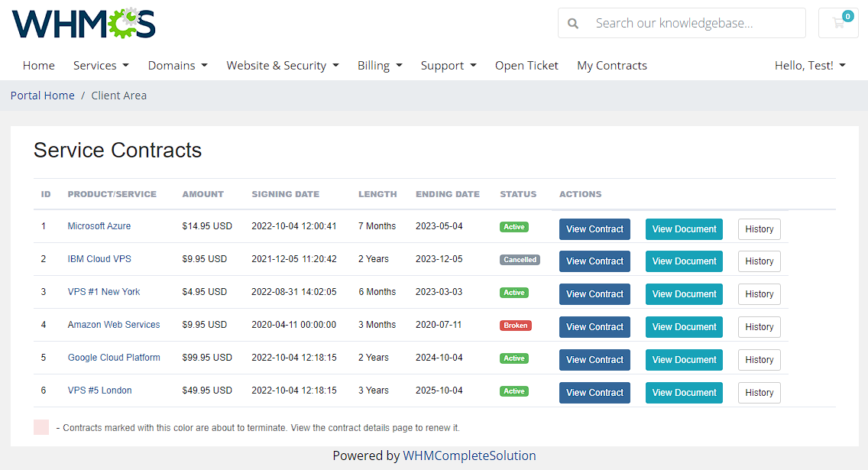The image size is (868, 470).
Task: Click the LENGTH column header
Action: pyautogui.click(x=377, y=194)
